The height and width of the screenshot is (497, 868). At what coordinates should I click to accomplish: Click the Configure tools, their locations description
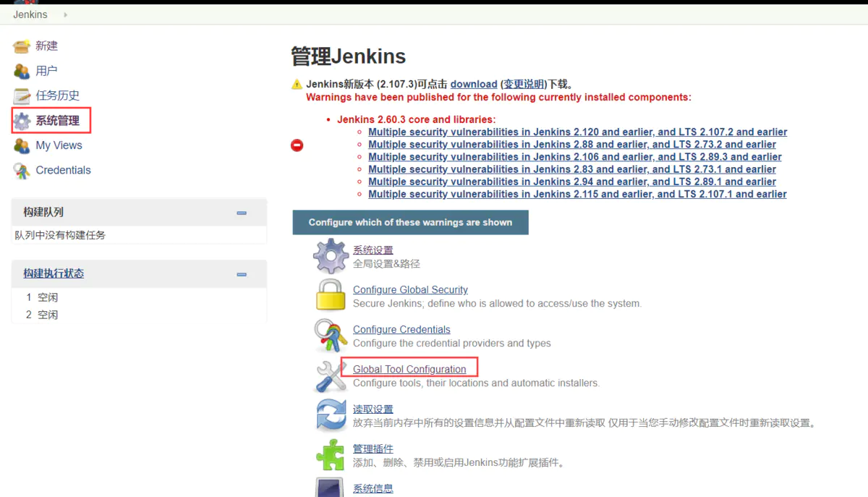[x=477, y=383]
